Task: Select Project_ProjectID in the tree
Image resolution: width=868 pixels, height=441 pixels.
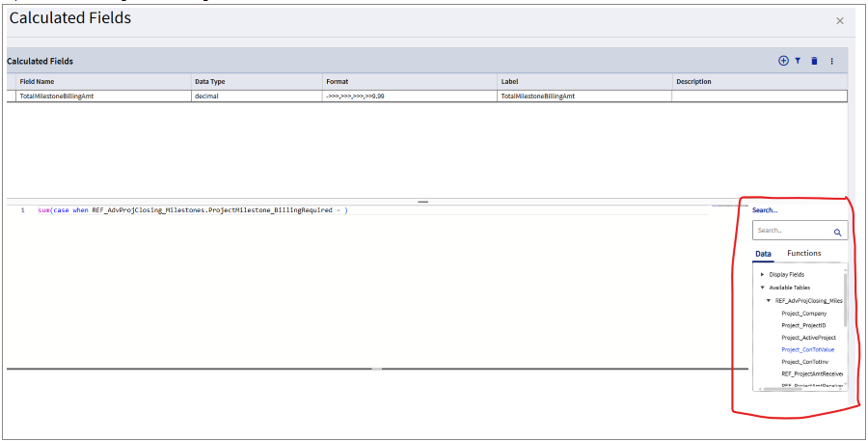Action: (x=803, y=325)
